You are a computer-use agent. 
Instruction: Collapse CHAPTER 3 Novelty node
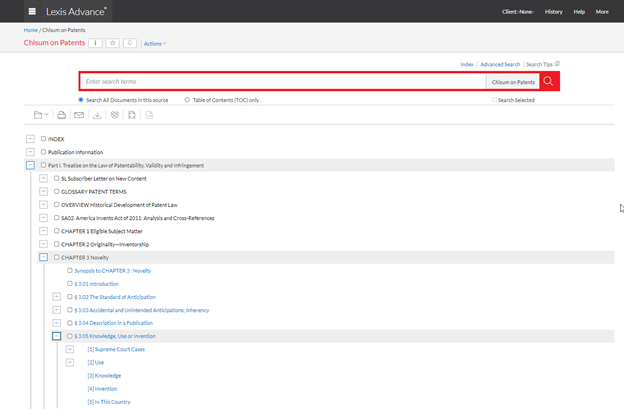pos(43,257)
